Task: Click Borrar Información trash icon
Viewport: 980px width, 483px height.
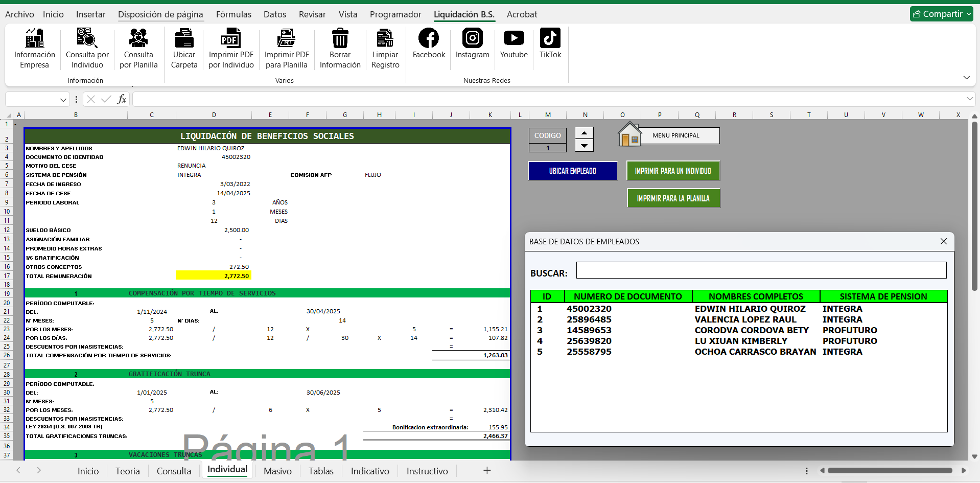Action: [340, 39]
